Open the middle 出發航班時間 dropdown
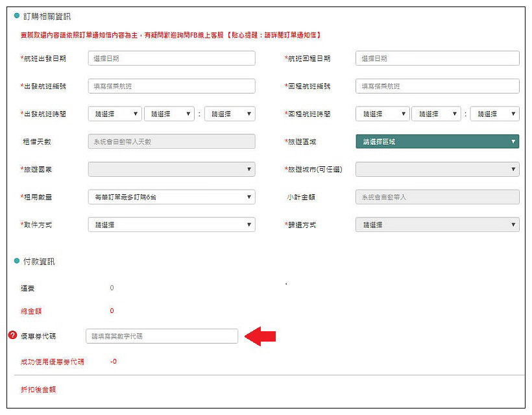 [169, 114]
